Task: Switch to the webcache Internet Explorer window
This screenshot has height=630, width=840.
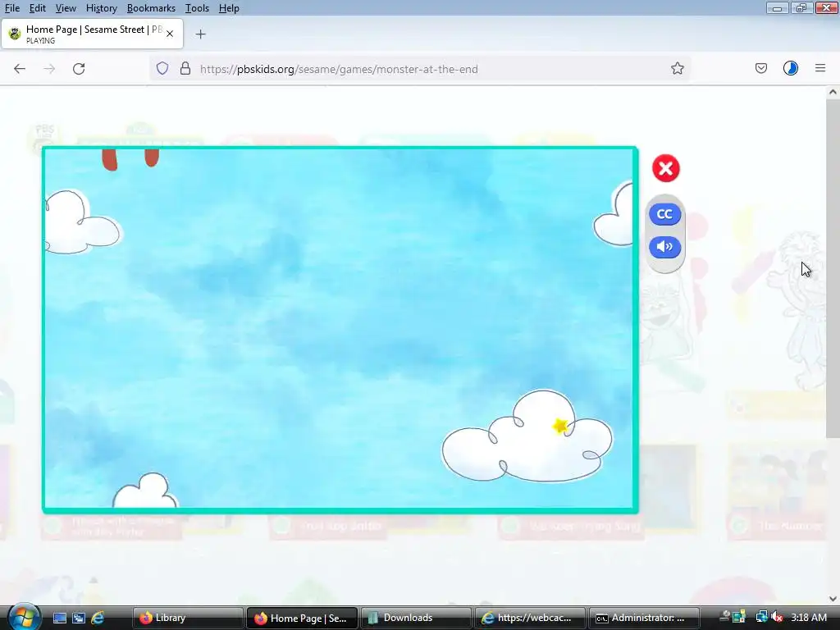Action: tap(529, 619)
